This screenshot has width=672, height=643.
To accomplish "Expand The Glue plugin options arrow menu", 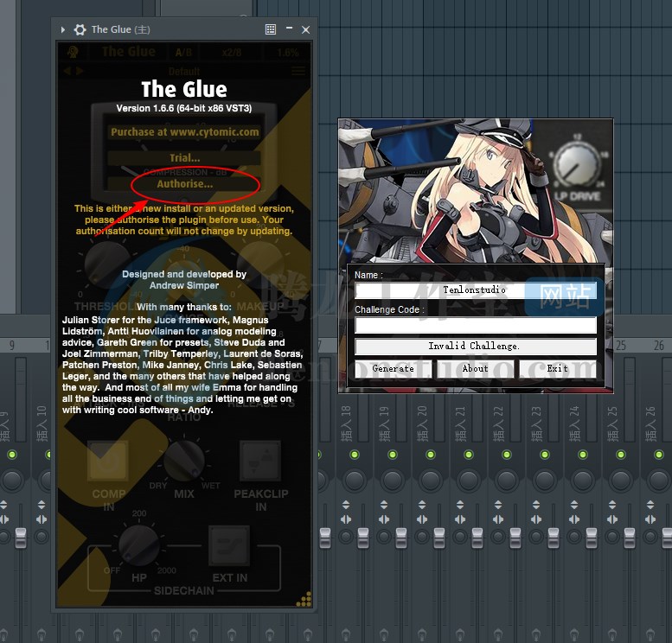I will point(63,29).
